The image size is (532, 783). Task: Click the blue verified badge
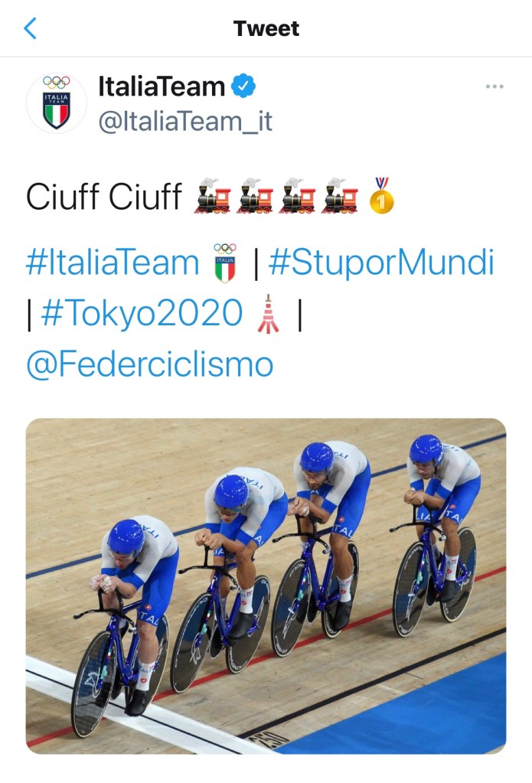244,87
